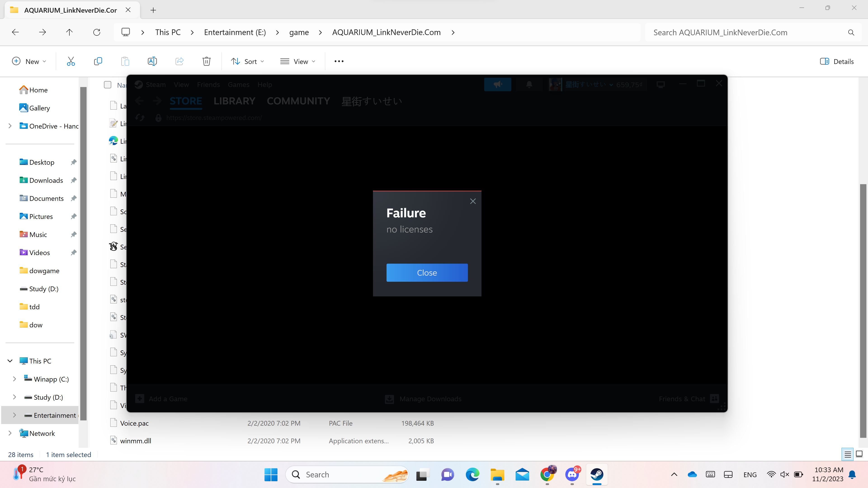The image size is (868, 488).
Task: Click the Copy icon in toolbar
Action: [98, 61]
